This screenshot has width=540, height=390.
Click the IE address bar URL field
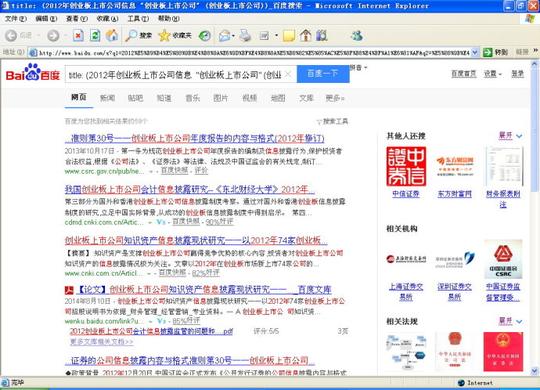point(254,53)
